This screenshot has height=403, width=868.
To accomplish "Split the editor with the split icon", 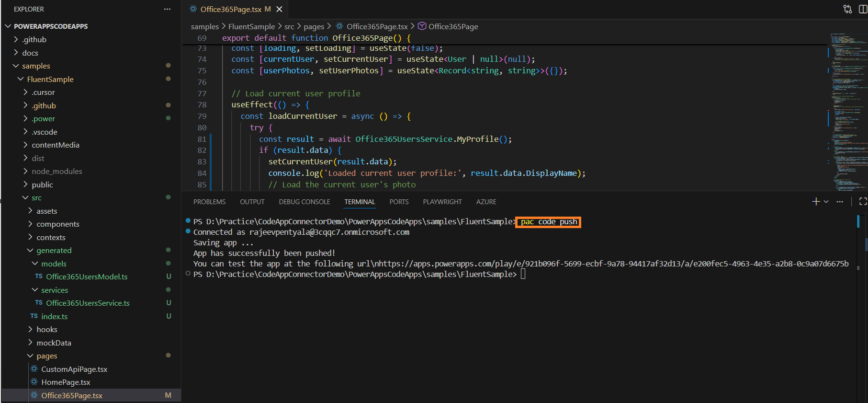I will [862, 9].
